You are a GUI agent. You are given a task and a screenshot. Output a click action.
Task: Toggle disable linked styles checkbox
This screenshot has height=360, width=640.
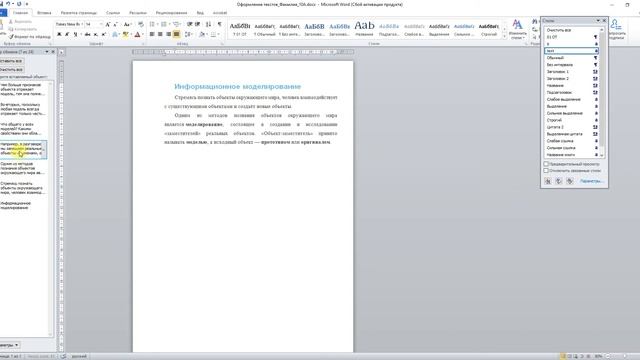(x=546, y=171)
